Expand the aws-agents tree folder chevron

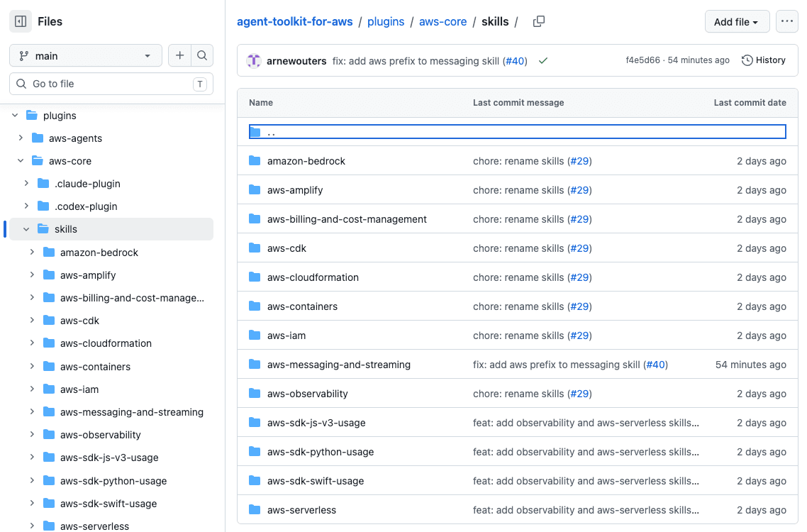(21, 138)
